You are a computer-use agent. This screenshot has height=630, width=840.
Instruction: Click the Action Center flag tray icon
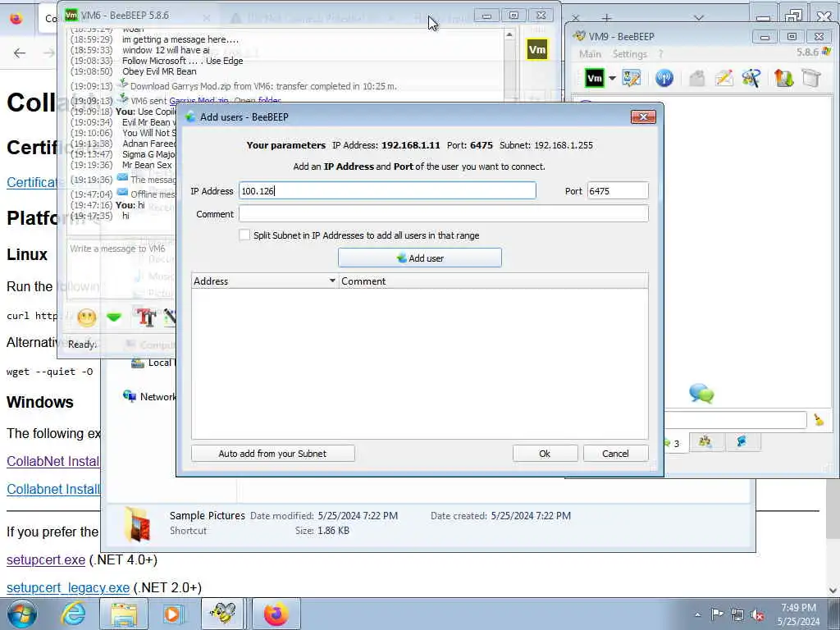pos(717,614)
